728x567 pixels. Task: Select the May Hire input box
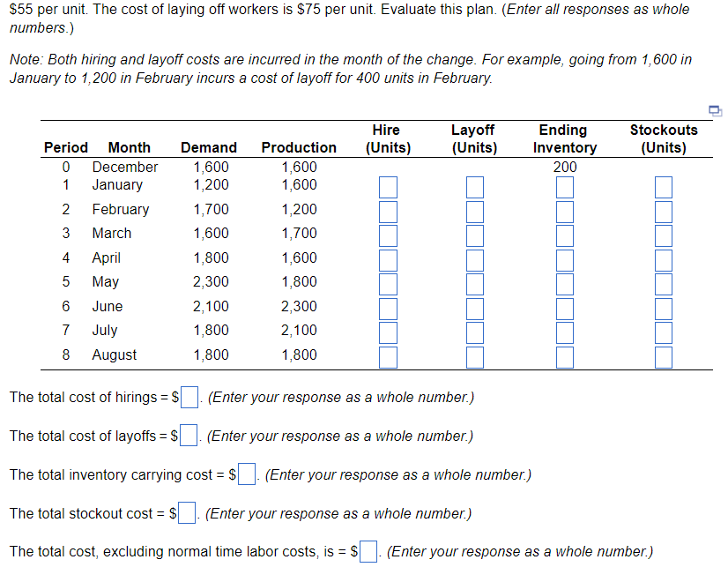(386, 283)
